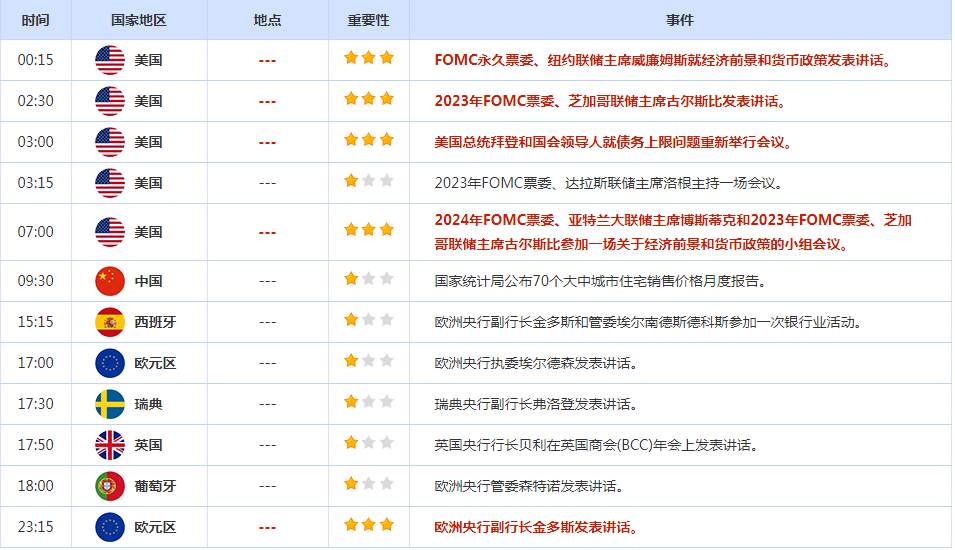Click the one-star rating at 03:15
This screenshot has height=550, width=955.
click(x=368, y=180)
